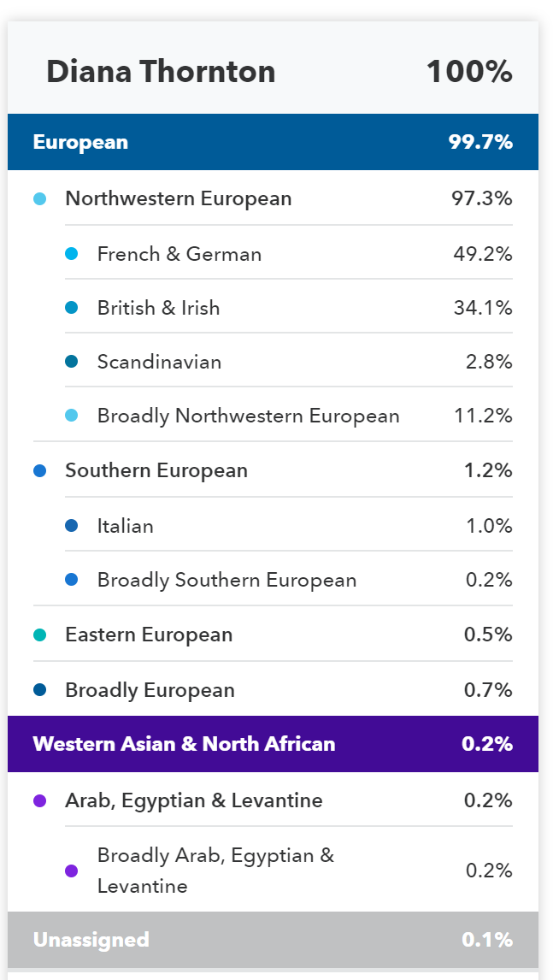553x980 pixels.
Task: Click the Broadly Arab, Egyptian & Levantine entry
Action: coord(289,870)
